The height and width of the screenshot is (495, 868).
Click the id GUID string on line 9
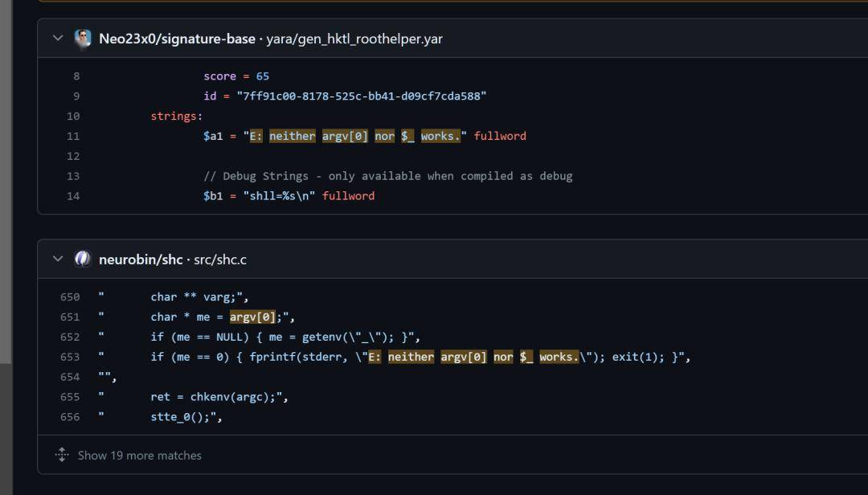(x=362, y=96)
